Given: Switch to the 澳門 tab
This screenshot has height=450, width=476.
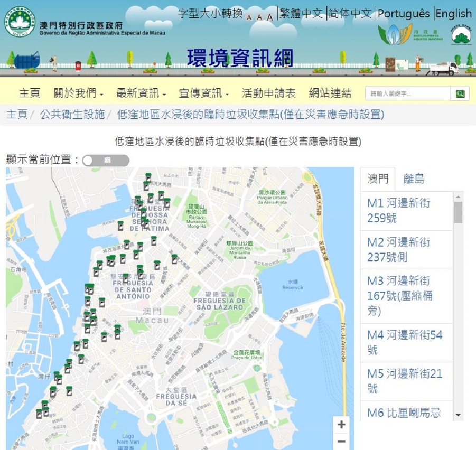Looking at the screenshot, I should point(378,179).
